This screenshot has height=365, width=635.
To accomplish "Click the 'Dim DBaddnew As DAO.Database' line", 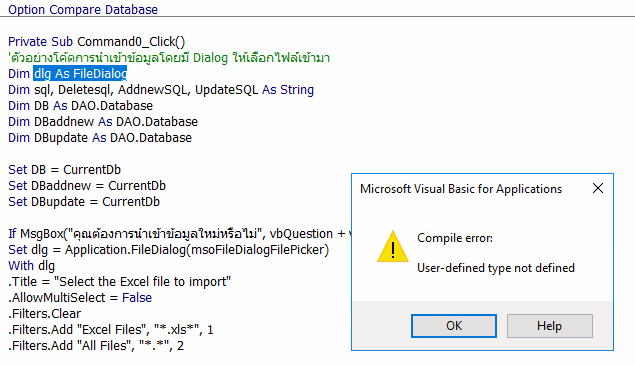I will point(103,122).
